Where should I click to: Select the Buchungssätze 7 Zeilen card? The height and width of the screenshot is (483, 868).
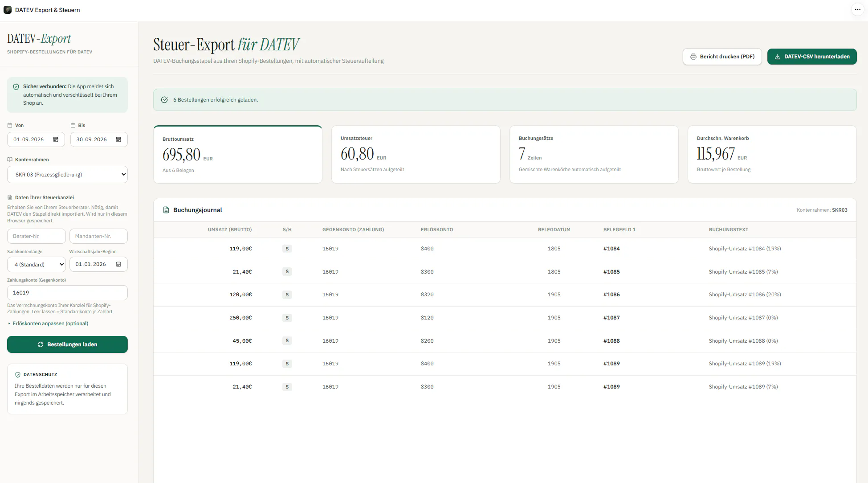(594, 154)
